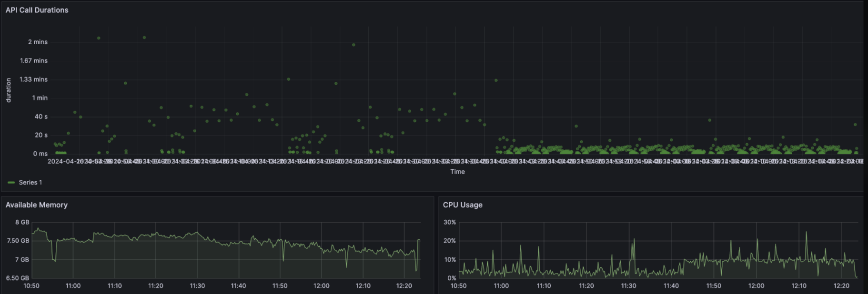Click the 12:10 tick in Available Memory

coord(363,286)
